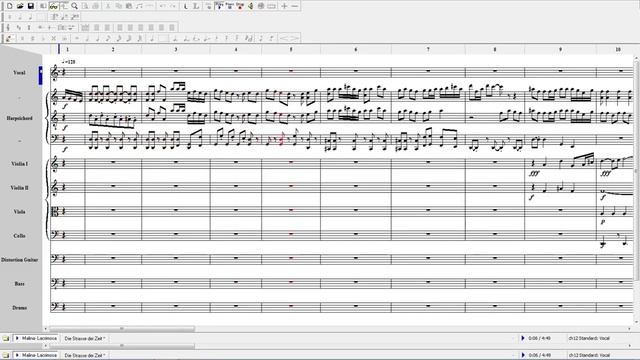Click the treble clef toolbar icon

click(8, 27)
